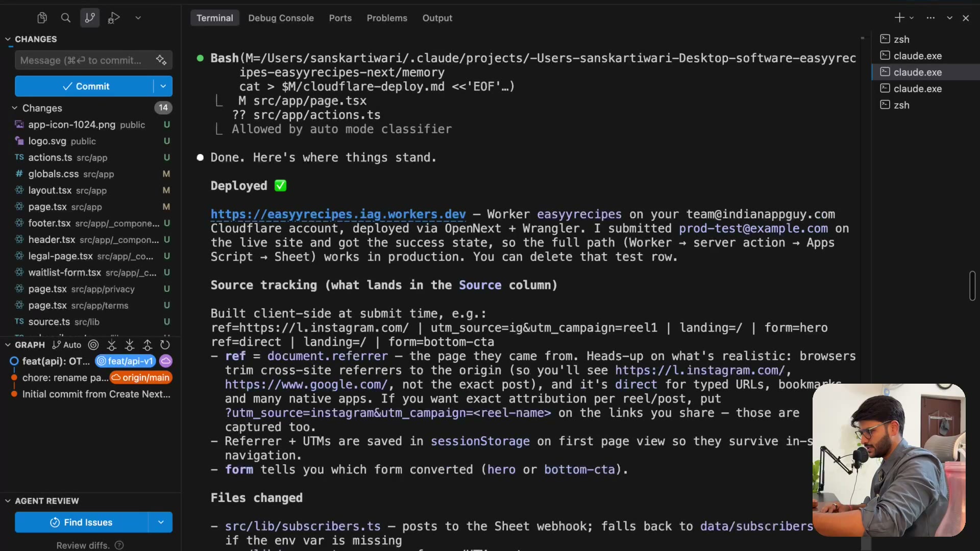Open logo.svg from the changes list
Viewport: 980px width, 551px height.
click(91, 141)
